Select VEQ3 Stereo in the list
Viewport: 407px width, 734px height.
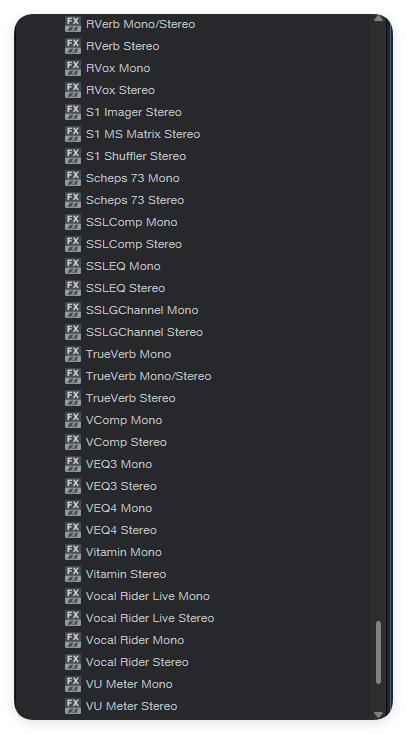click(x=121, y=486)
